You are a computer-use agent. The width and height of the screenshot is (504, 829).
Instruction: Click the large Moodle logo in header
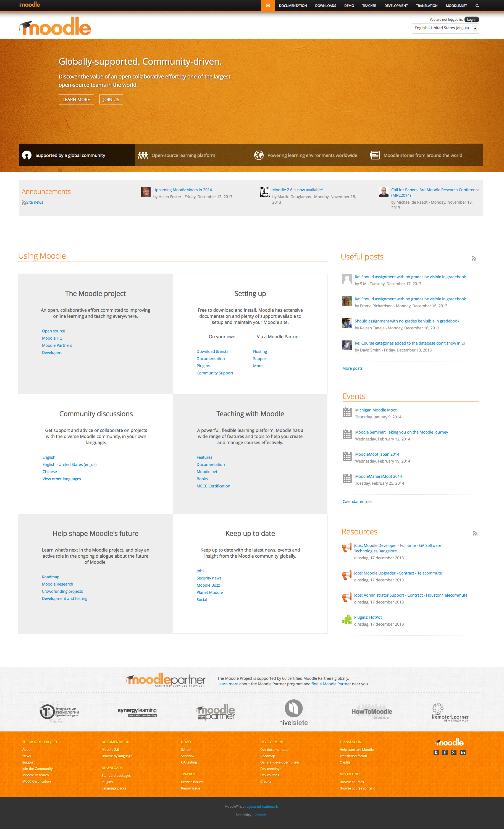click(x=55, y=26)
